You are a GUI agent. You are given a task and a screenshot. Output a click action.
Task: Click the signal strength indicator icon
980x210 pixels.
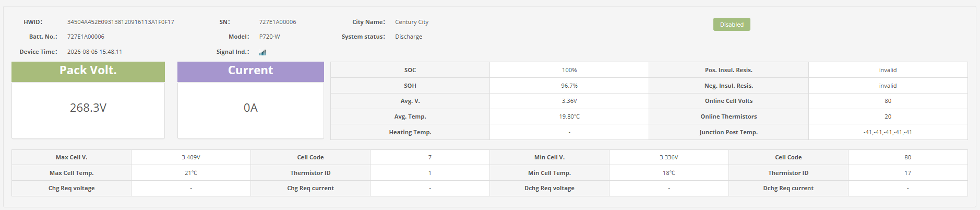tap(262, 52)
